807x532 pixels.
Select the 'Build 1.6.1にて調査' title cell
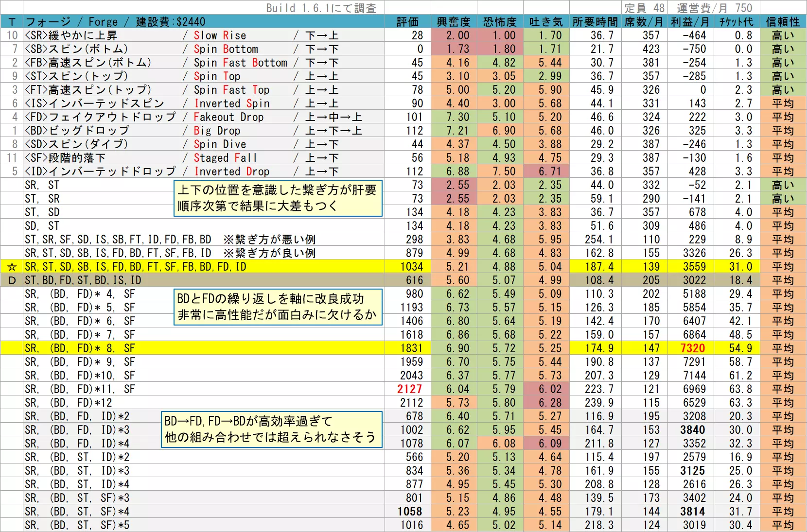click(321, 8)
